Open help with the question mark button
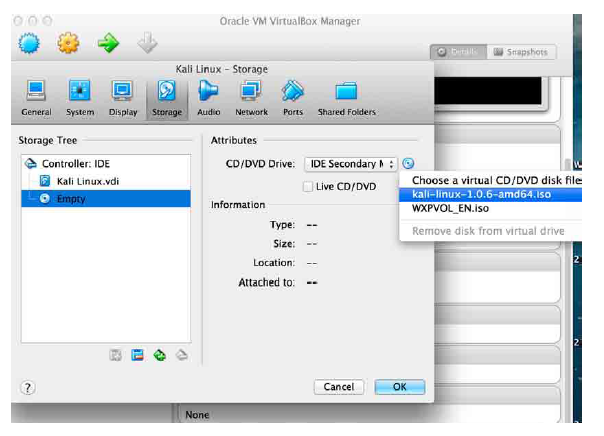This screenshot has height=436, width=604. [x=28, y=387]
